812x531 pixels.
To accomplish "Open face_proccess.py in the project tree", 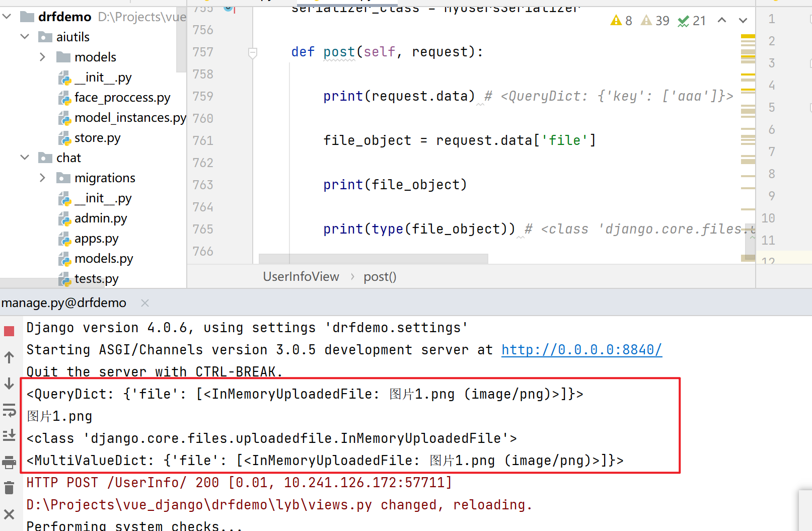I will (122, 97).
